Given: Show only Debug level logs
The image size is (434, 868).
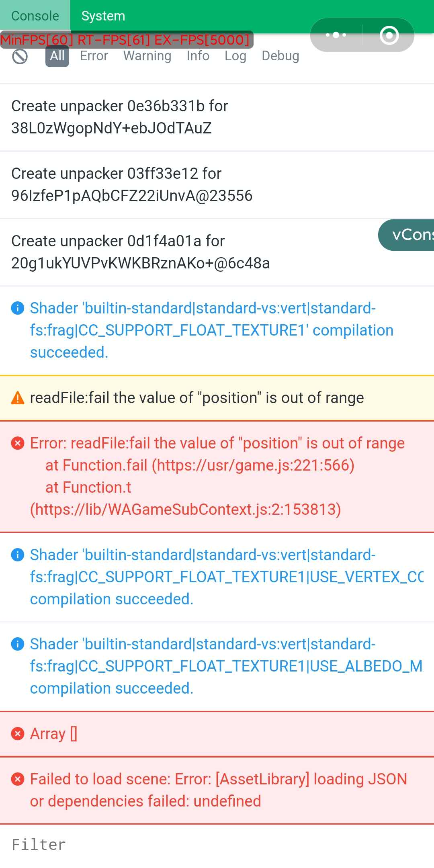Looking at the screenshot, I should [x=280, y=56].
